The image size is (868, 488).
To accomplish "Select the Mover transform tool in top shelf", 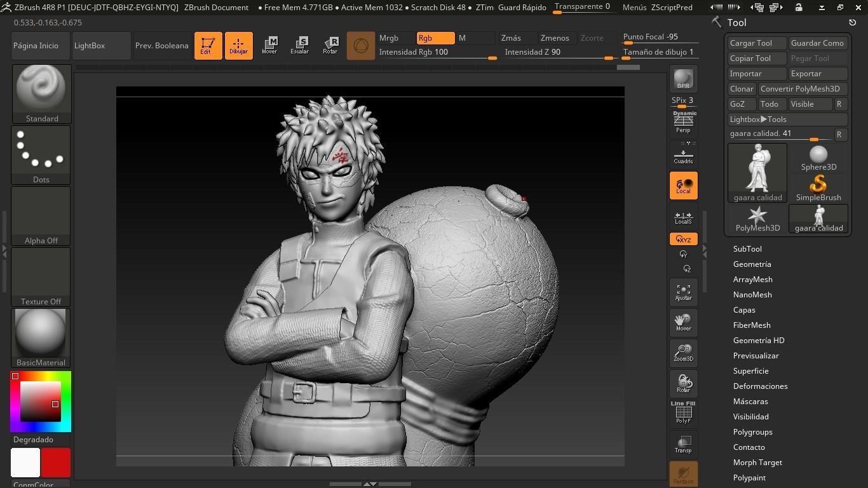I will point(269,46).
